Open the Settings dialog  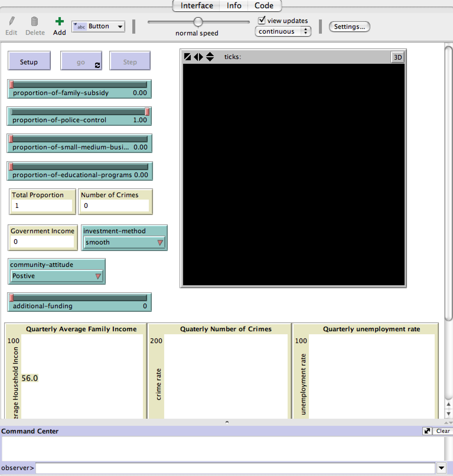(x=349, y=27)
